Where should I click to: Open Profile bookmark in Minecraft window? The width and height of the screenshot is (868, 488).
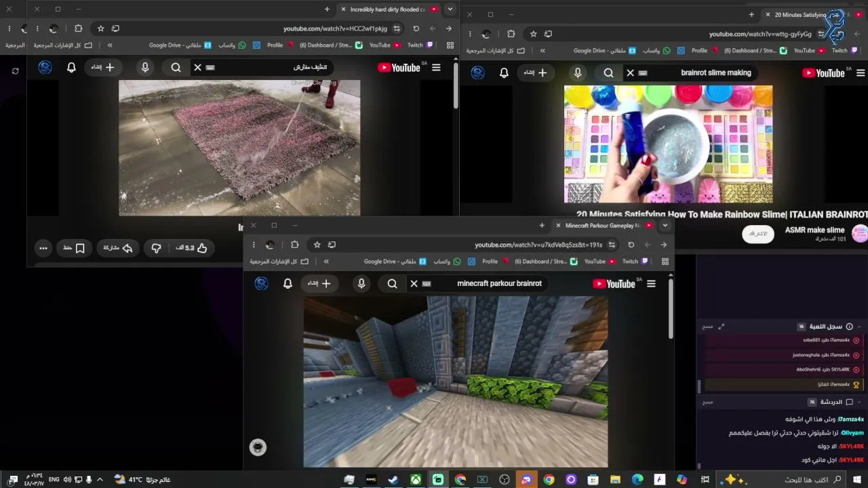tap(495, 262)
